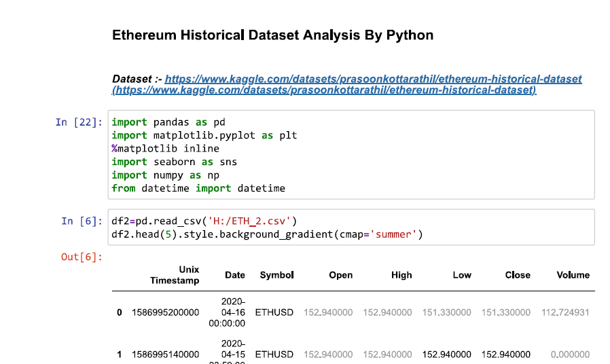Select ETHUSD symbol in row 0
The image size is (610, 364).
click(274, 312)
